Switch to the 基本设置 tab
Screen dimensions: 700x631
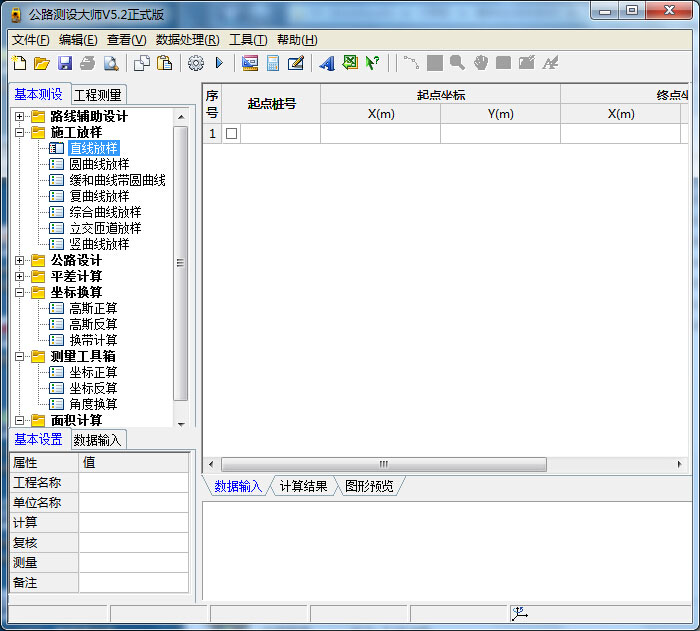click(38, 439)
